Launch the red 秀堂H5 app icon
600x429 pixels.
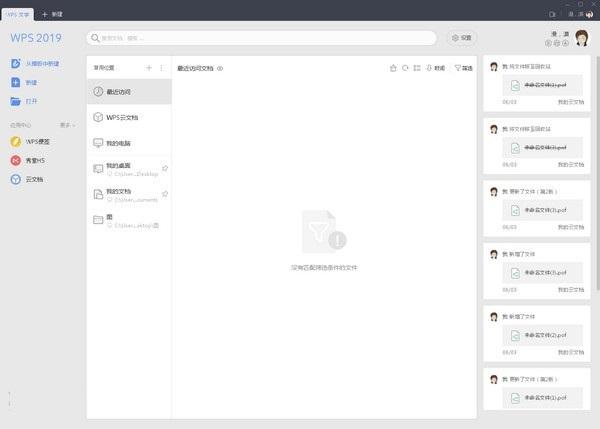click(x=16, y=160)
